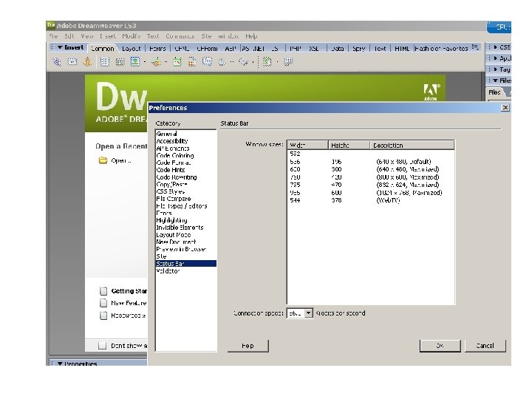
Task: Click the Dreamweaver title bar logo icon
Action: 51,25
